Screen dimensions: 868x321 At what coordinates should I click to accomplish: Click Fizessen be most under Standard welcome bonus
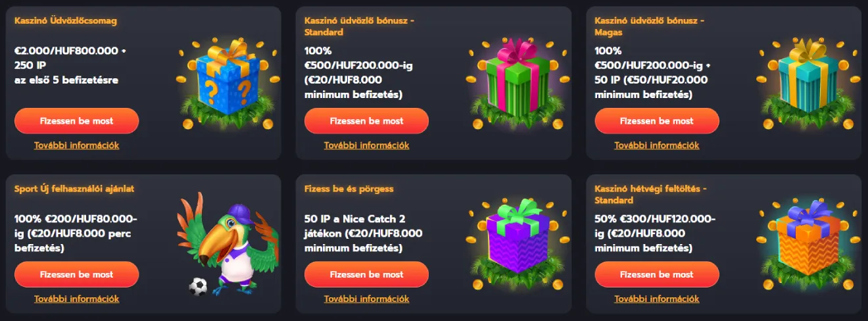coord(366,121)
